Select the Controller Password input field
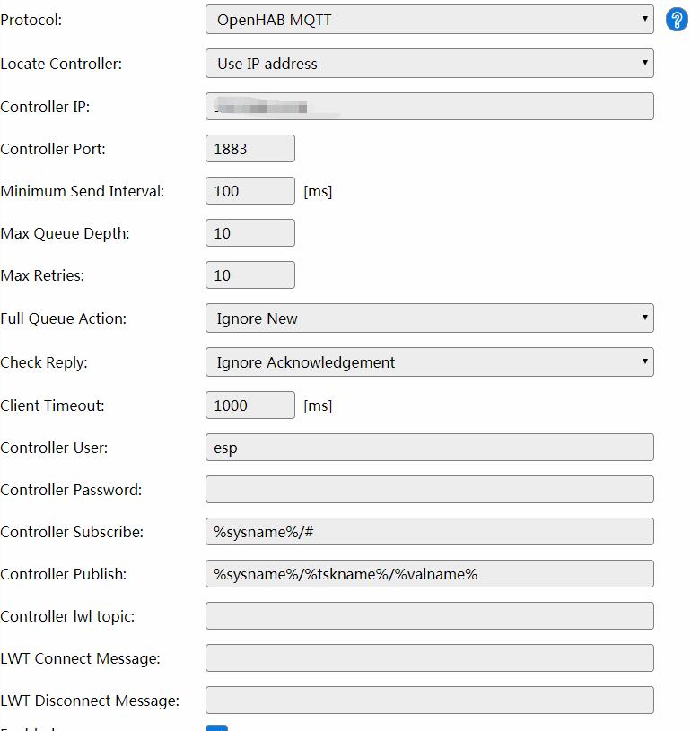Viewport: 700px width, 731px height. [x=429, y=489]
